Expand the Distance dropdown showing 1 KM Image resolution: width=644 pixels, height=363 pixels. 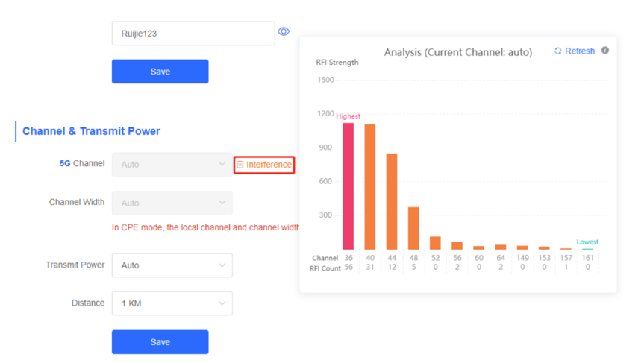click(172, 303)
